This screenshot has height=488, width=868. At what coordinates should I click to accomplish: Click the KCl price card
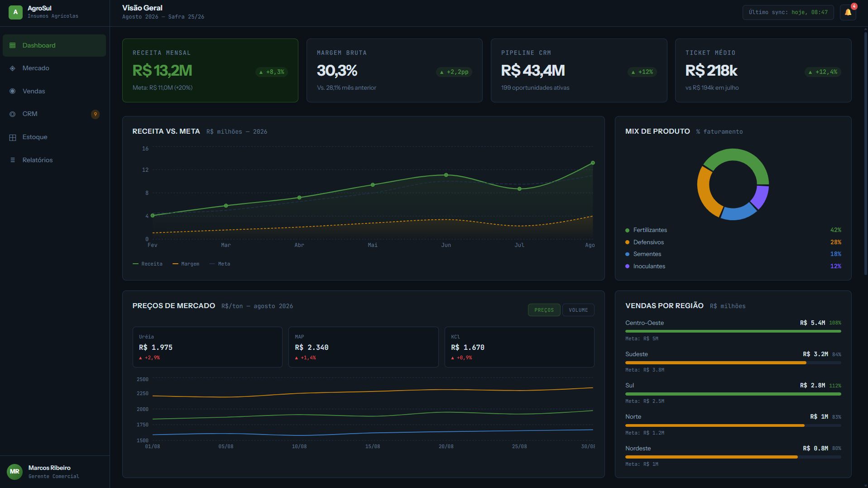click(519, 347)
